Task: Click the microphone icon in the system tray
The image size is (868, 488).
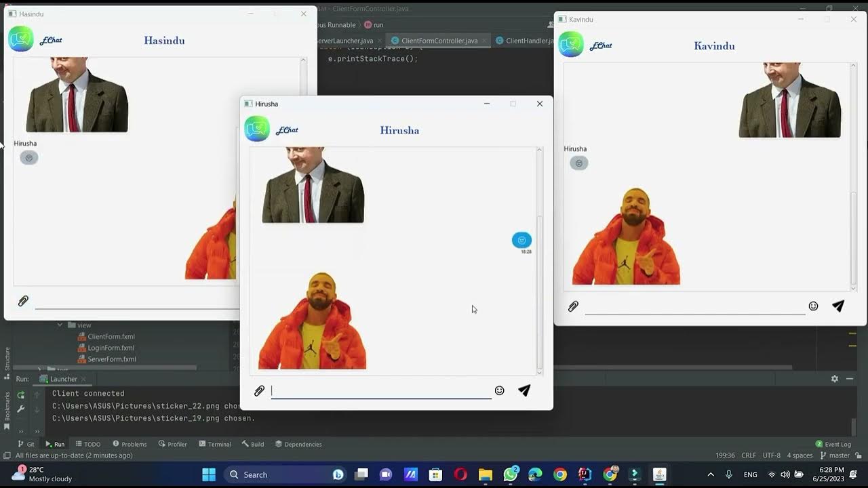Action: click(729, 474)
